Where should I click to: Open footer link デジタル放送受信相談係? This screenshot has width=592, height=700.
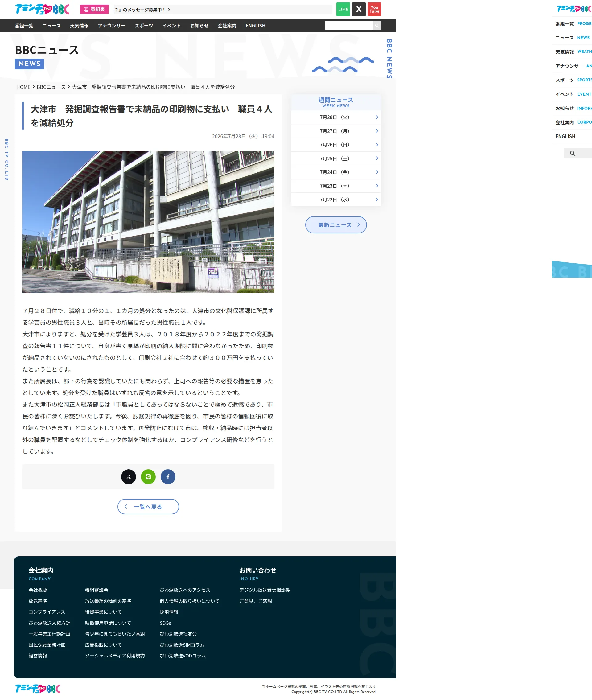pyautogui.click(x=265, y=590)
